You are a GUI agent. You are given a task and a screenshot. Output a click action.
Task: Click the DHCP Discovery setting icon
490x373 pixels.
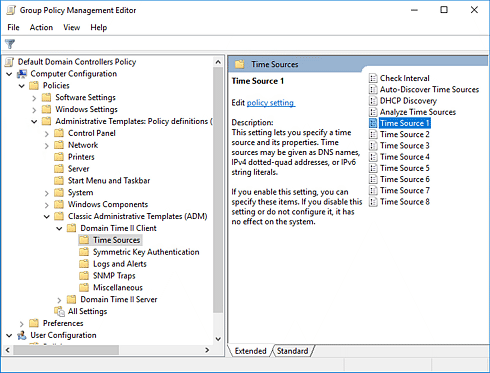click(x=373, y=101)
